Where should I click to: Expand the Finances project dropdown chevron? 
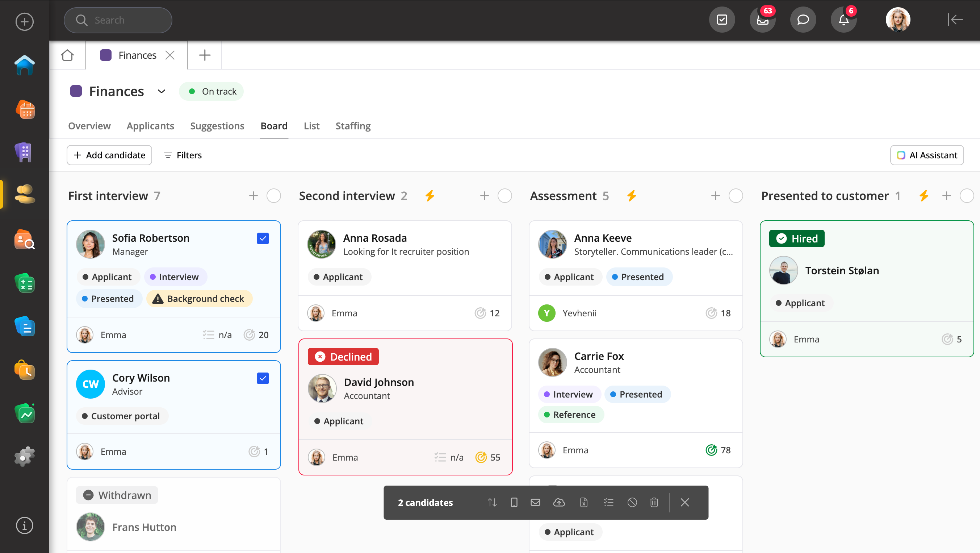tap(161, 91)
